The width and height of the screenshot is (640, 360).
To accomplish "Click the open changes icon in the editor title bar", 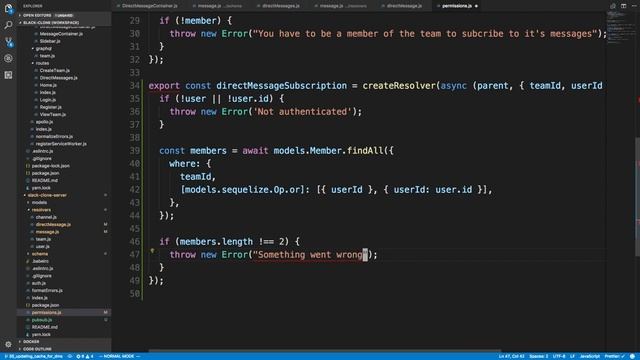I will click(x=613, y=6).
